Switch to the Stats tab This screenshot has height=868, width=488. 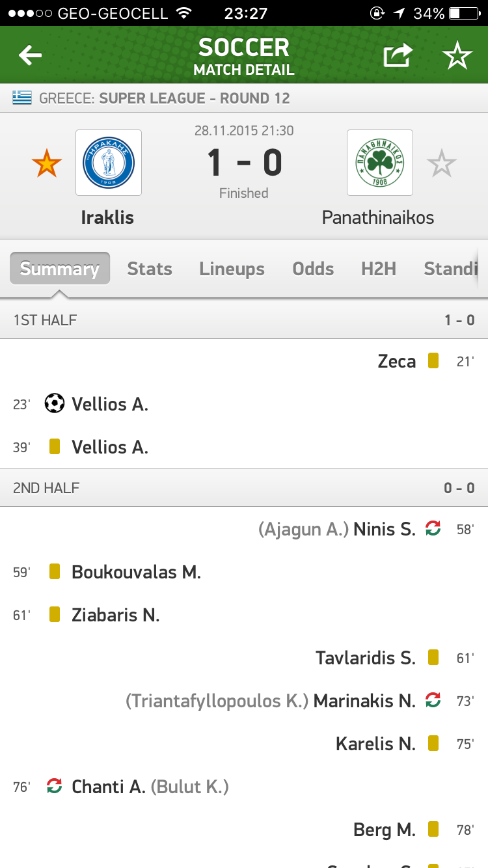point(150,269)
